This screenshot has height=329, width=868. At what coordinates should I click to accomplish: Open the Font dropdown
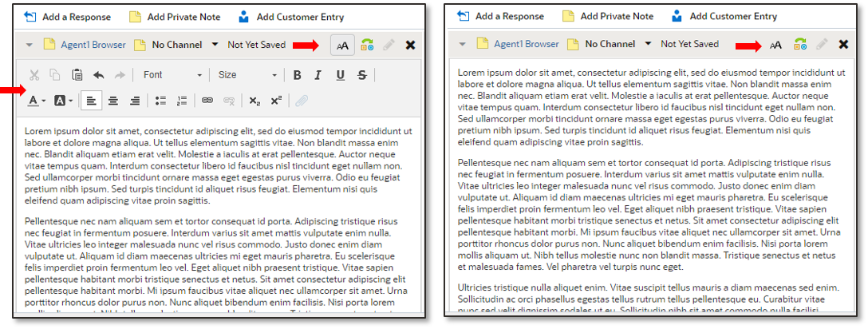172,75
